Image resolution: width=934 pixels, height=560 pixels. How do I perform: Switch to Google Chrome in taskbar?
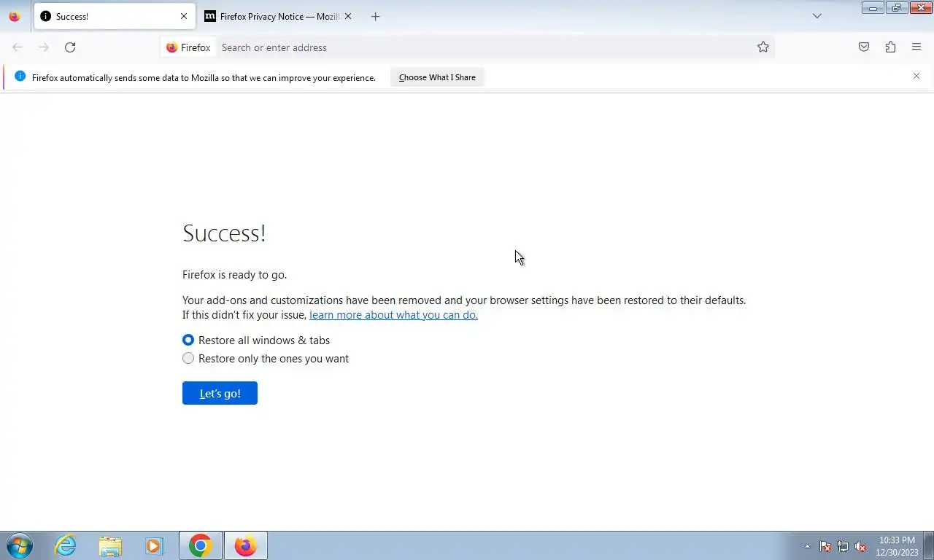(200, 545)
